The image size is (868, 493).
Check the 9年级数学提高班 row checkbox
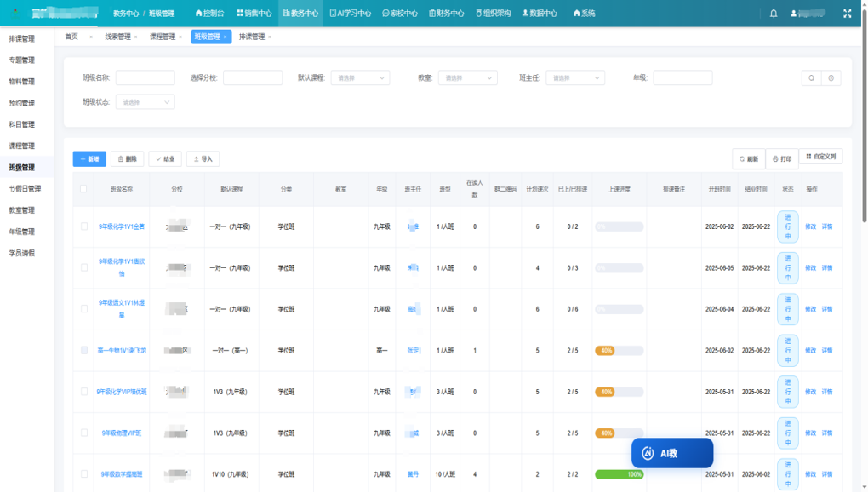tap(84, 474)
